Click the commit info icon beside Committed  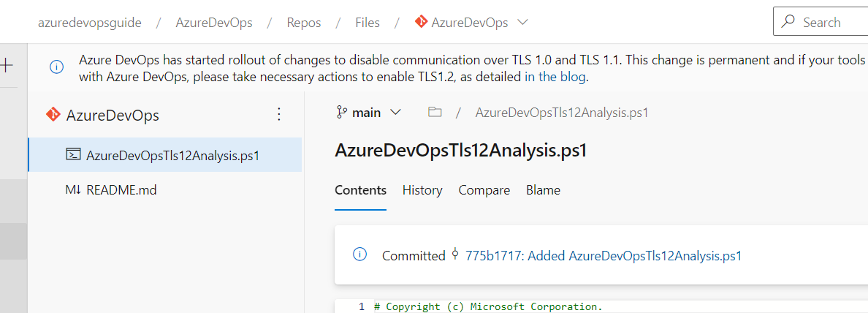[x=359, y=254]
